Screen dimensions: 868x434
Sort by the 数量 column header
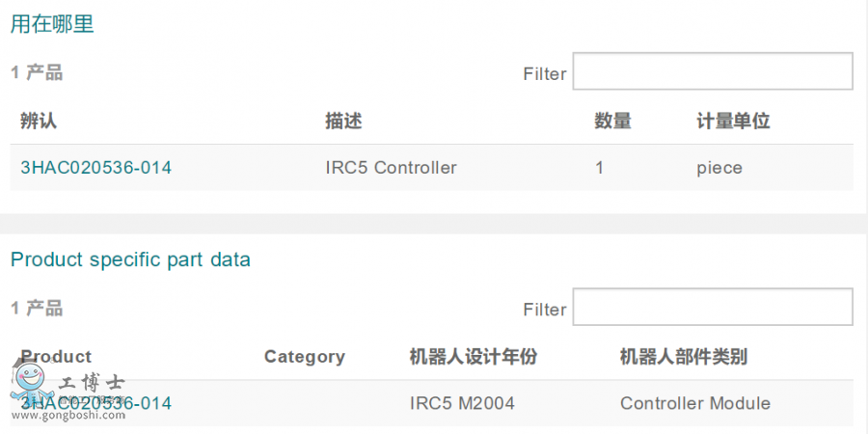[612, 122]
